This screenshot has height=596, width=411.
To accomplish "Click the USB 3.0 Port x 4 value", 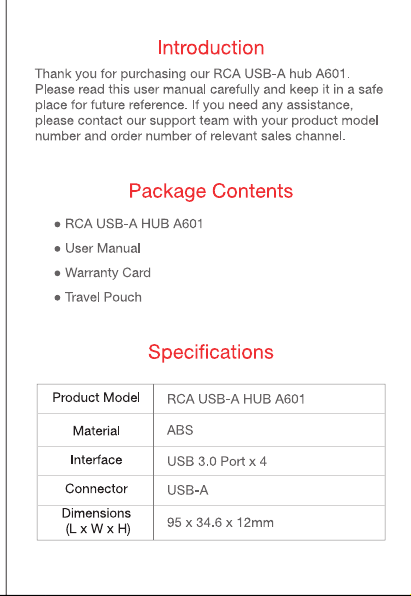I will point(217,461).
